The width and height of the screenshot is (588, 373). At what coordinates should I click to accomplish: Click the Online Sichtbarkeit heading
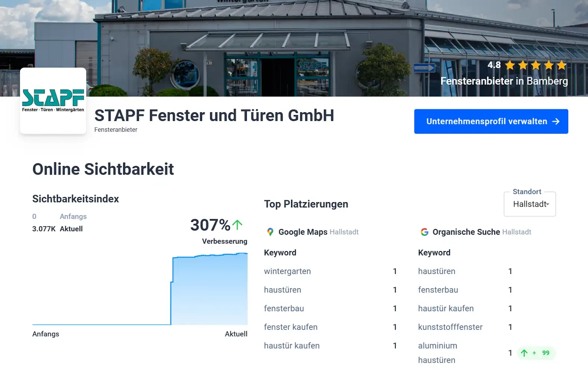click(x=103, y=169)
